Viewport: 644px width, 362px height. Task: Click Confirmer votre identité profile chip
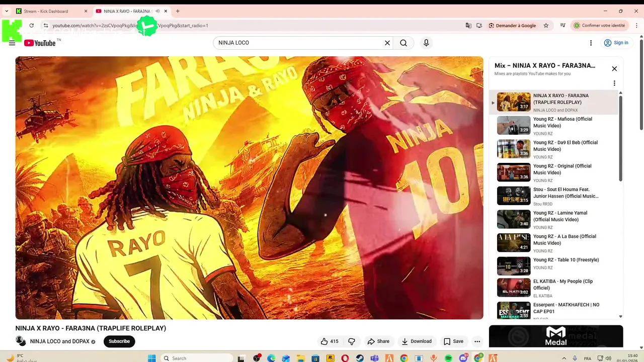[600, 26]
